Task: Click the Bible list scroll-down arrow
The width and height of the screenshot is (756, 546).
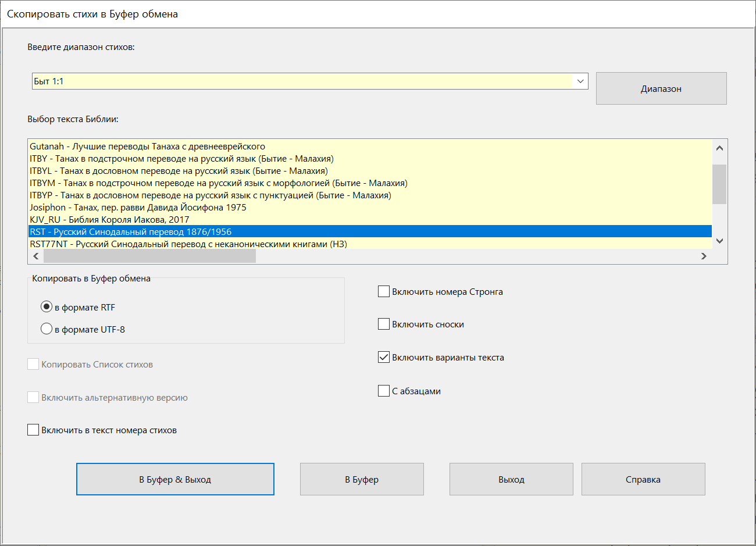Action: 719,241
